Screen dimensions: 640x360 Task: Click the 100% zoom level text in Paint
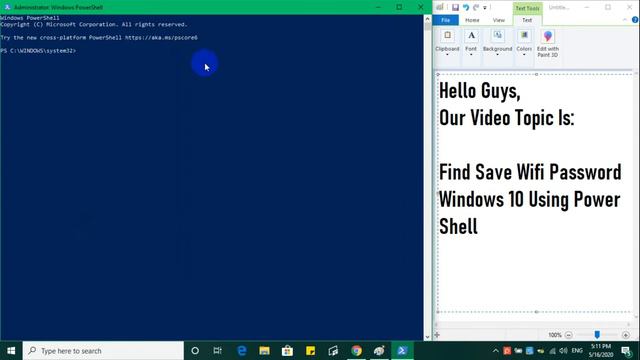coord(555,335)
